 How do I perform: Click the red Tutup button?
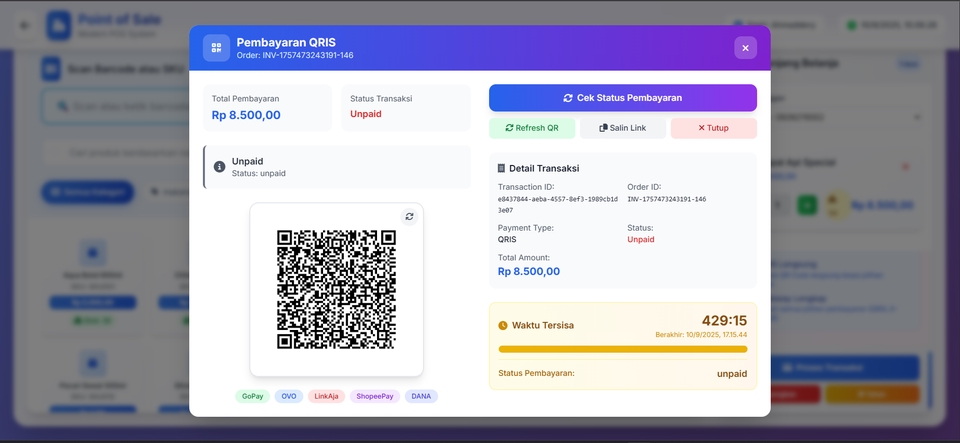(x=713, y=128)
